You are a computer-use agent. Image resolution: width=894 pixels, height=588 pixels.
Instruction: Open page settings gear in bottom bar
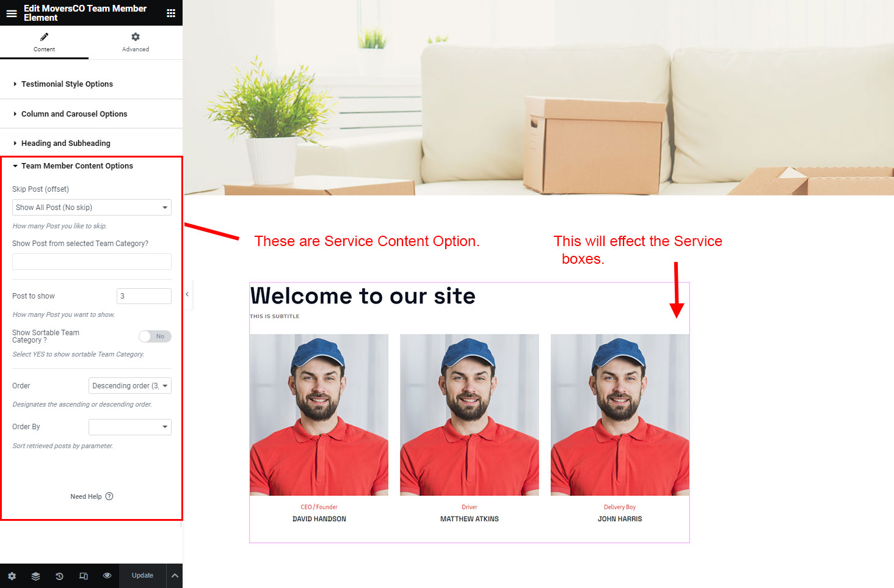pos(12,576)
